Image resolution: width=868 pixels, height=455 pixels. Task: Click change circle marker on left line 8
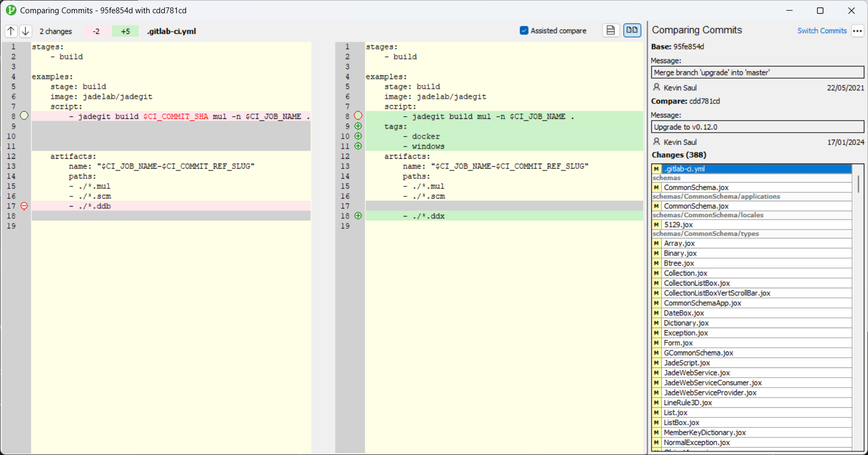pos(24,116)
